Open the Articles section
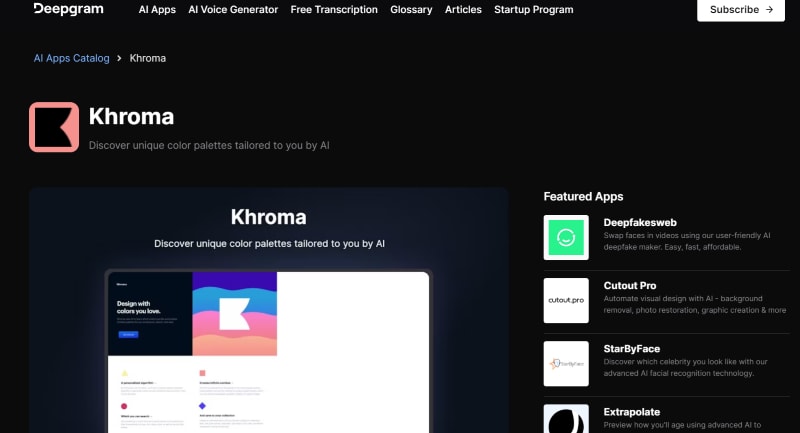Image resolution: width=800 pixels, height=433 pixels. [x=463, y=10]
